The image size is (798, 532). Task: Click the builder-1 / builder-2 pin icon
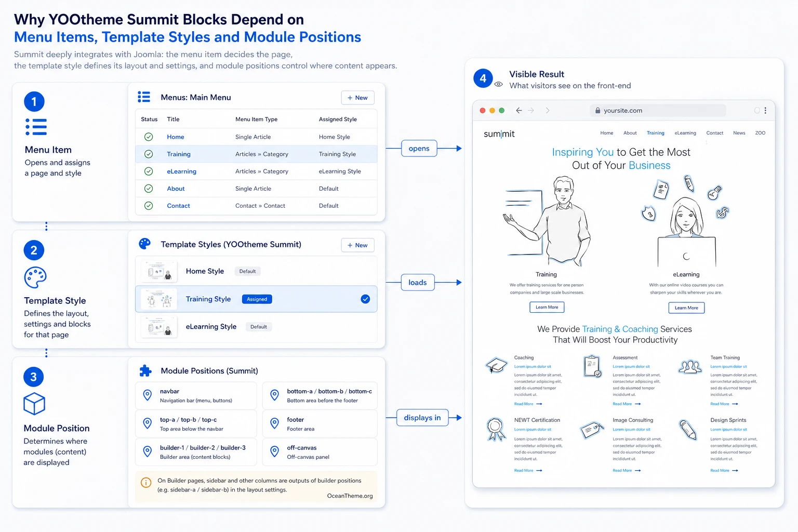148,451
